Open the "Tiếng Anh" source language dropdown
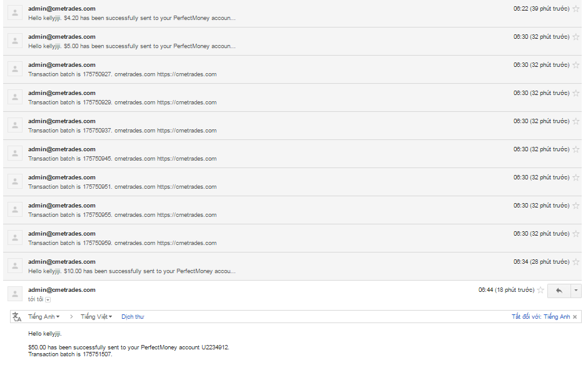Screen dimensions: 588x365 click(x=43, y=317)
